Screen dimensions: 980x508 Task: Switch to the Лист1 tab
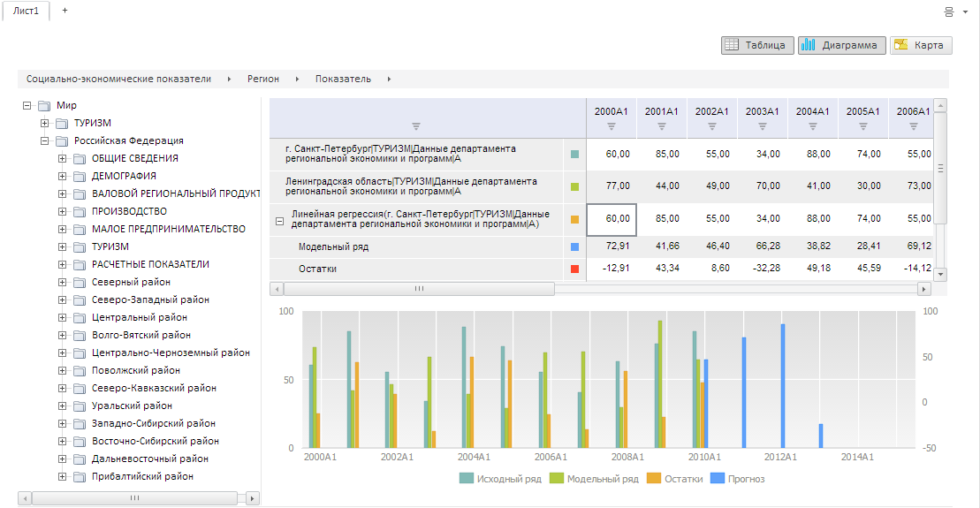26,11
